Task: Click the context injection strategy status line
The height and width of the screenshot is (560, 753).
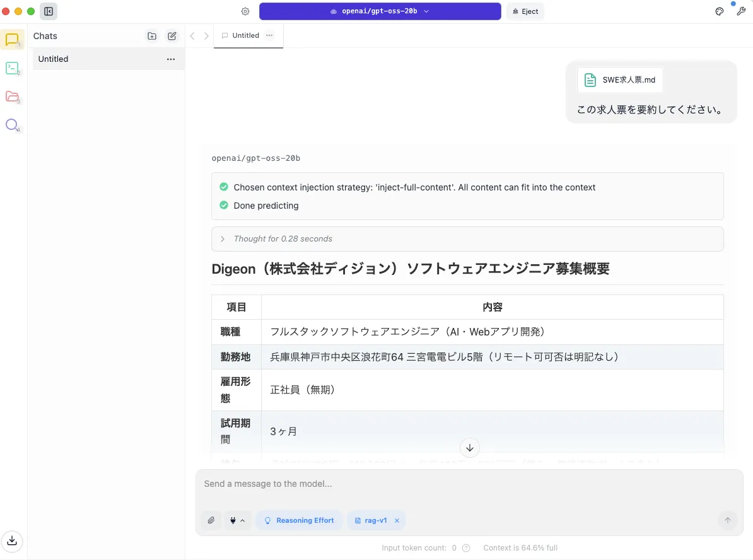Action: 414,187
